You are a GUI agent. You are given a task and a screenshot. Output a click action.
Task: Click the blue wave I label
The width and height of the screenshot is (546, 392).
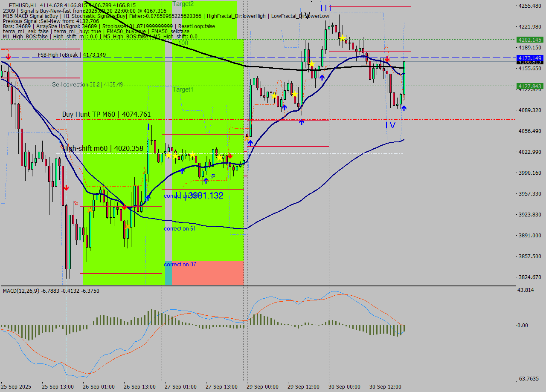[148, 127]
